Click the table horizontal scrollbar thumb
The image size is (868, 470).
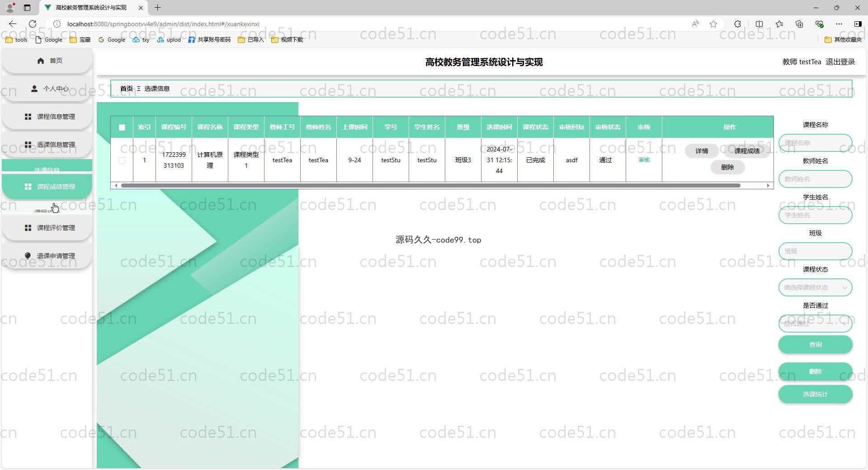tap(430, 185)
